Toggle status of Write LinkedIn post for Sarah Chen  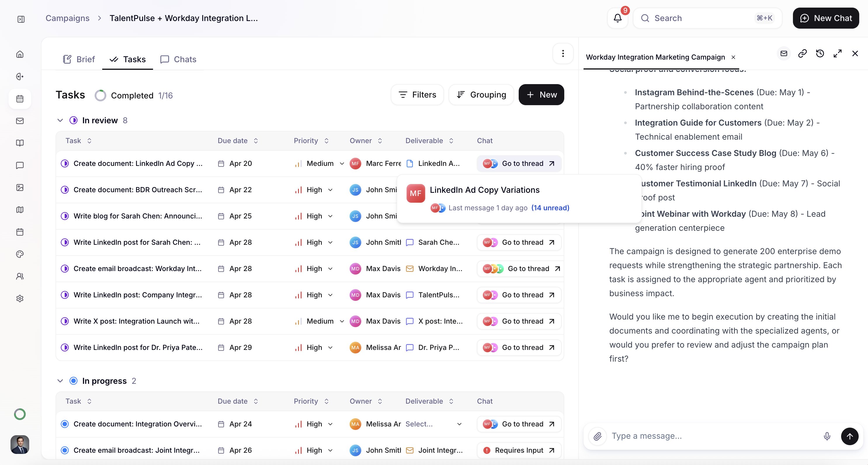(65, 242)
